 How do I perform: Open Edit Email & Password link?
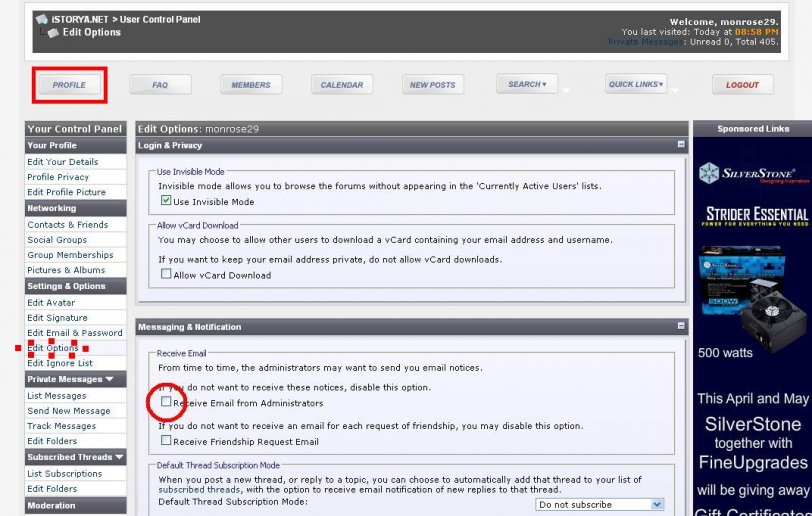75,333
